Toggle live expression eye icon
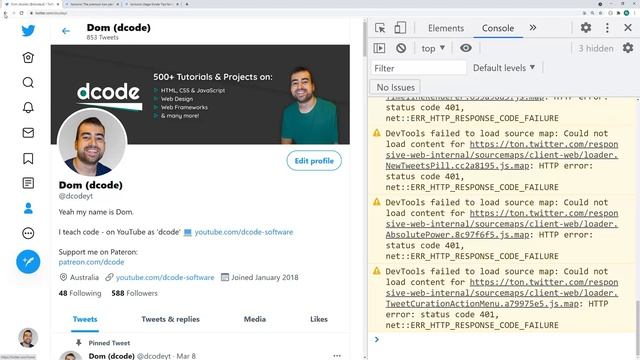The image size is (640, 360). (x=466, y=48)
